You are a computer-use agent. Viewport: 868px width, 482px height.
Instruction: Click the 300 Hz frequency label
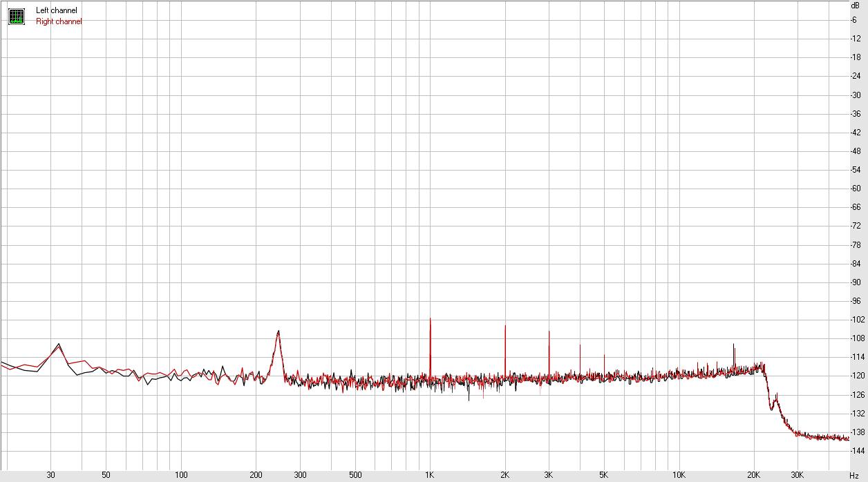click(x=300, y=475)
